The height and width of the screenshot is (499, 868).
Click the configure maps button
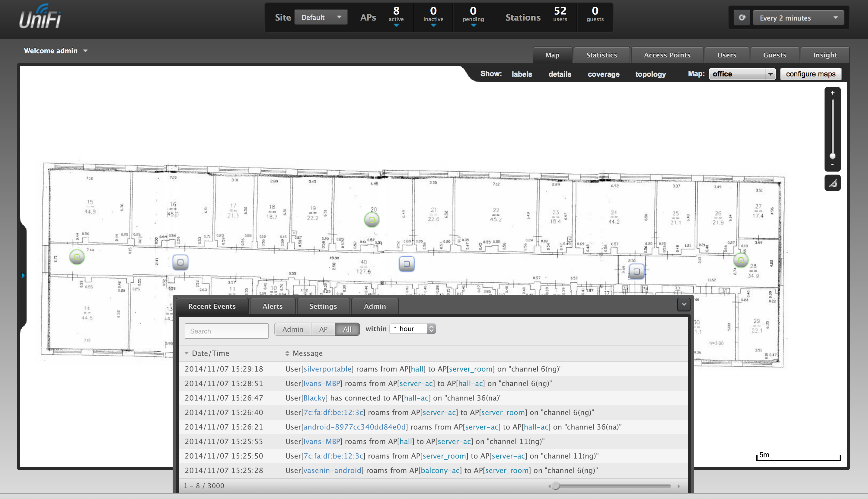click(x=810, y=74)
